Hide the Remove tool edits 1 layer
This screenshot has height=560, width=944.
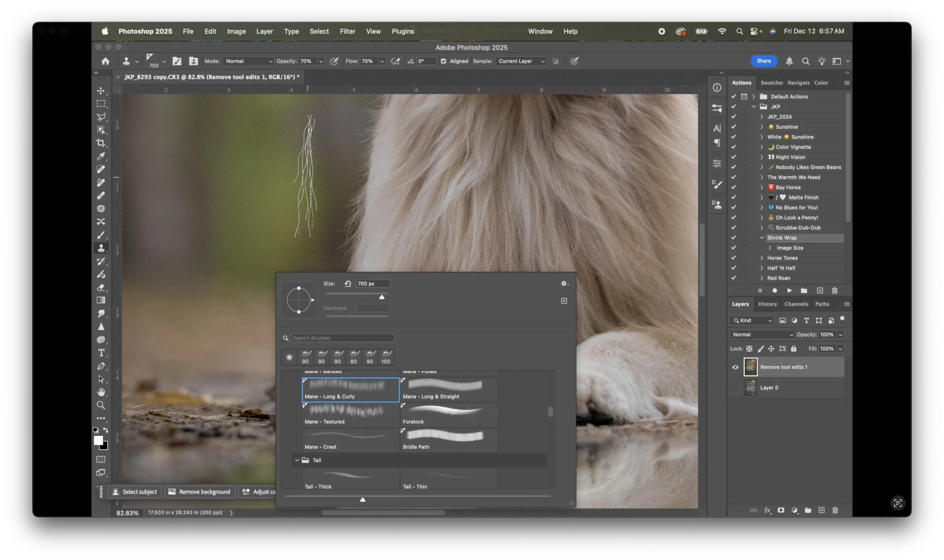point(735,367)
